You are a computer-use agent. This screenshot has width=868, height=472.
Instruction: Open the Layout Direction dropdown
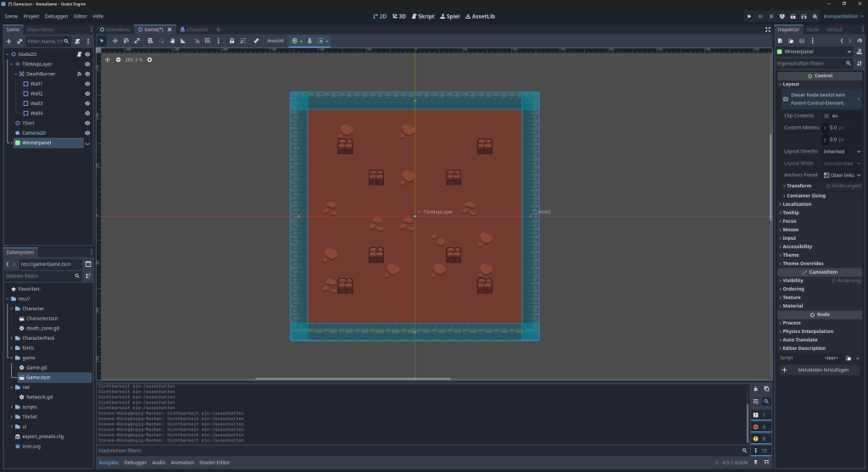tap(842, 152)
